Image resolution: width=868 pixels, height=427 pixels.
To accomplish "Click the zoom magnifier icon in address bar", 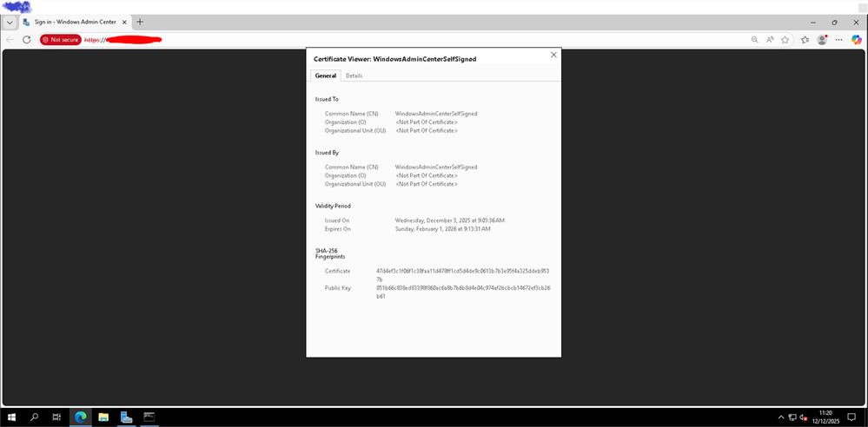I will pos(754,40).
